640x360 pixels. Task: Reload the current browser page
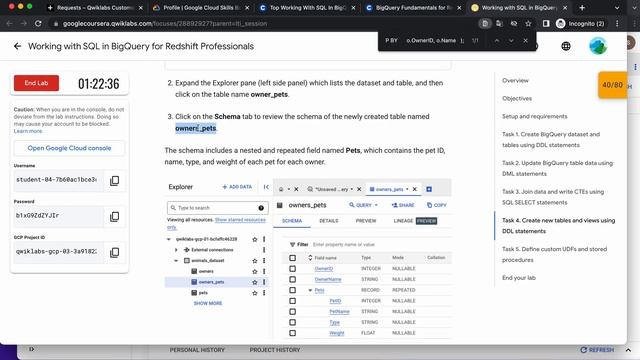(38, 24)
